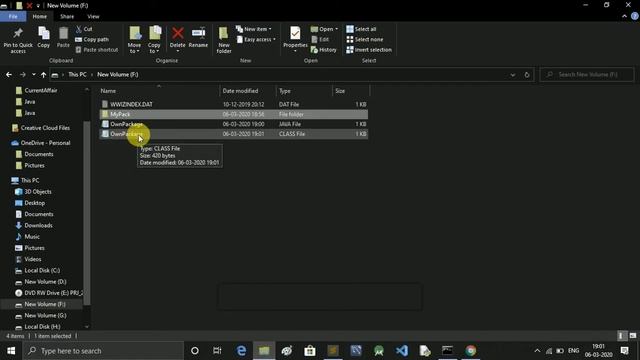Open the Move to dropdown
Image resolution: width=640 pixels, height=360 pixels.
[x=134, y=40]
